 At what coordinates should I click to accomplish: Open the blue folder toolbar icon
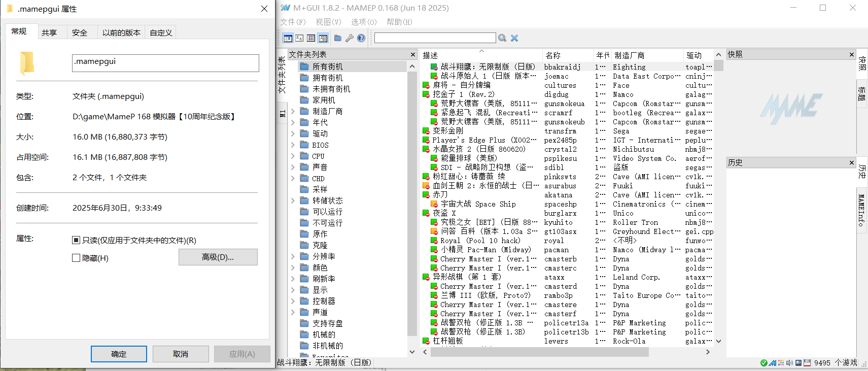point(338,38)
